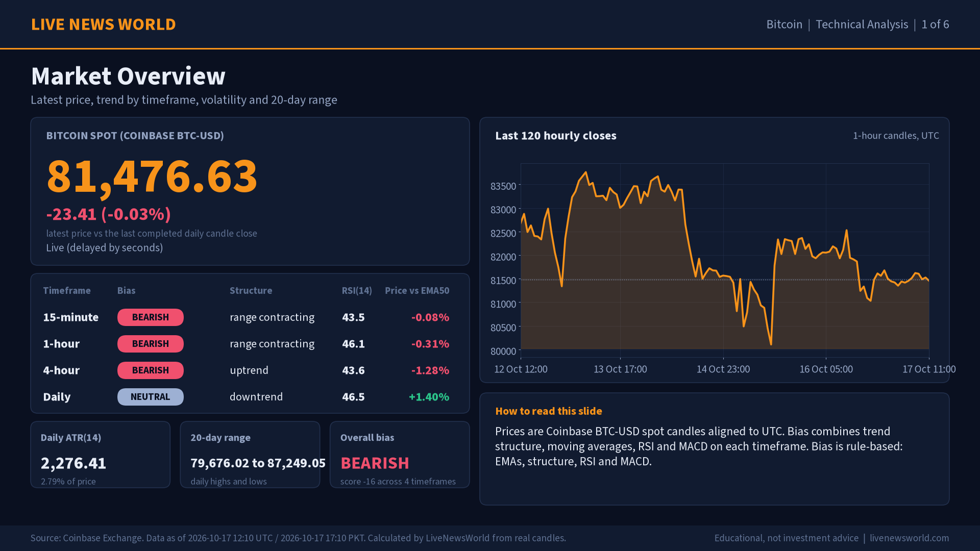Image resolution: width=980 pixels, height=551 pixels.
Task: Click the BEARISH badge in the 4-hour row
Action: (x=151, y=370)
